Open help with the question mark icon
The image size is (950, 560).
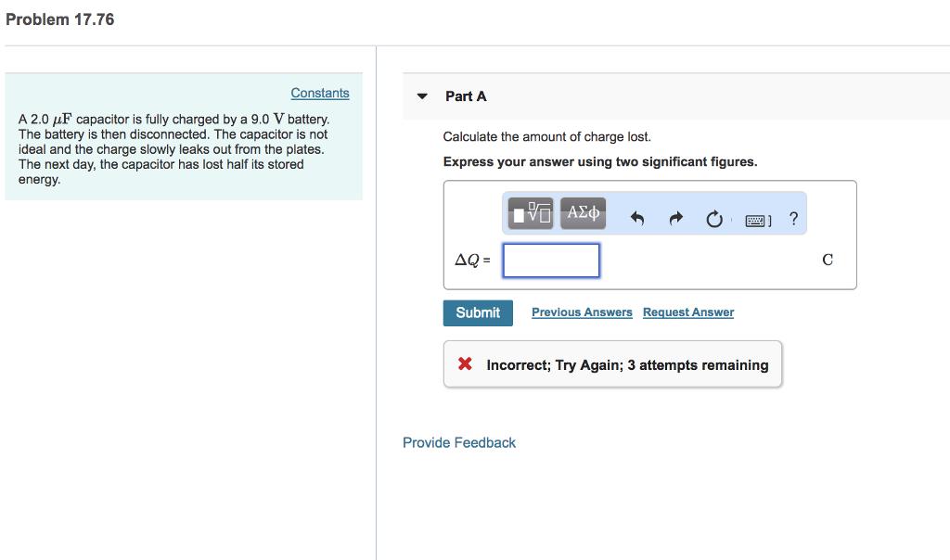794,219
